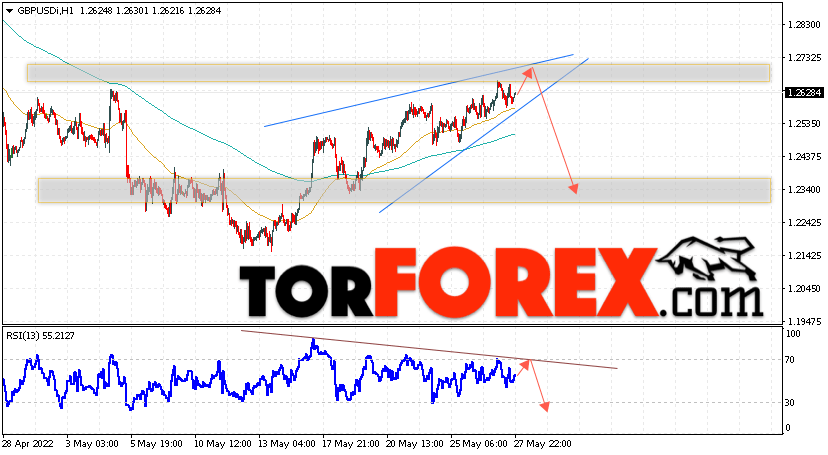Click the RSI 0 level label

788,428
